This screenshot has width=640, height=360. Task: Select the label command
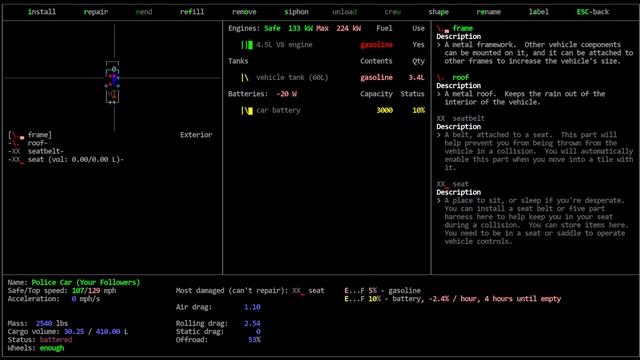(539, 12)
